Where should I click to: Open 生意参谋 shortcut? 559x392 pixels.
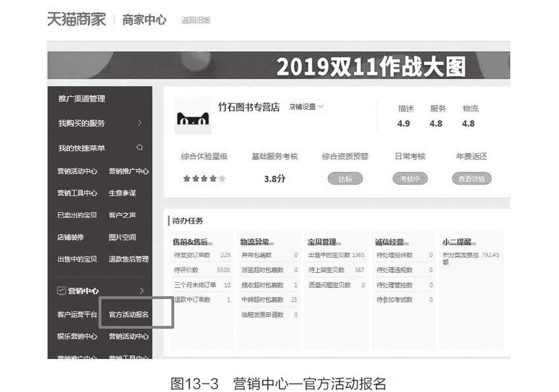(x=122, y=193)
